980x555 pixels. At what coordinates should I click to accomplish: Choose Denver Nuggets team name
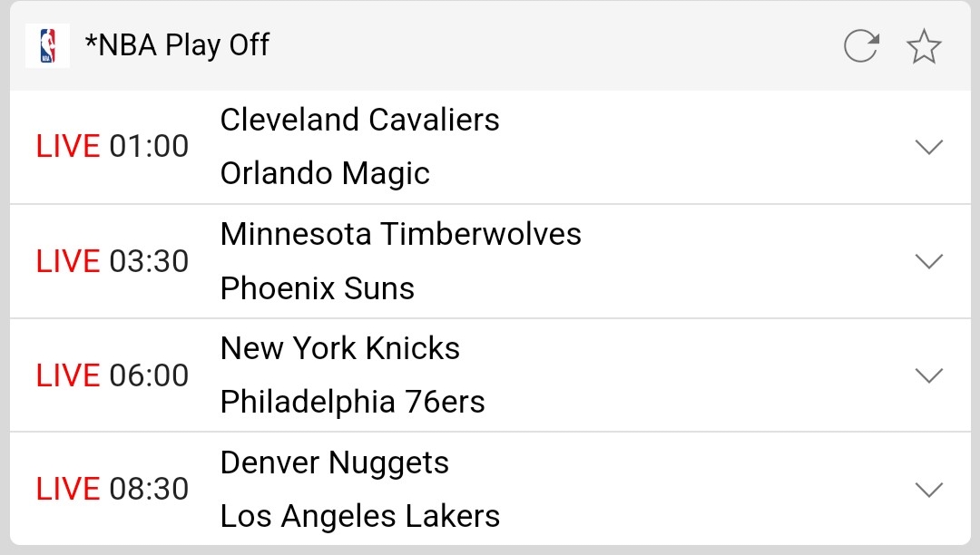click(x=334, y=462)
